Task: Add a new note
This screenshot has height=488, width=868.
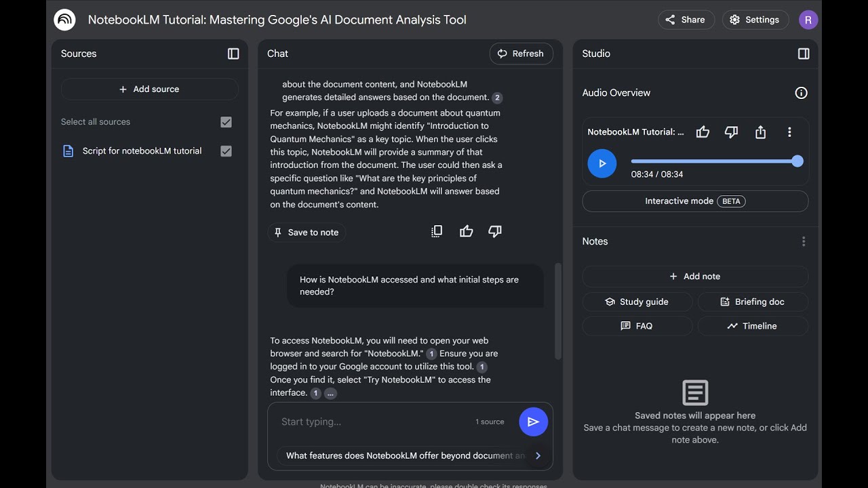Action: click(x=695, y=277)
